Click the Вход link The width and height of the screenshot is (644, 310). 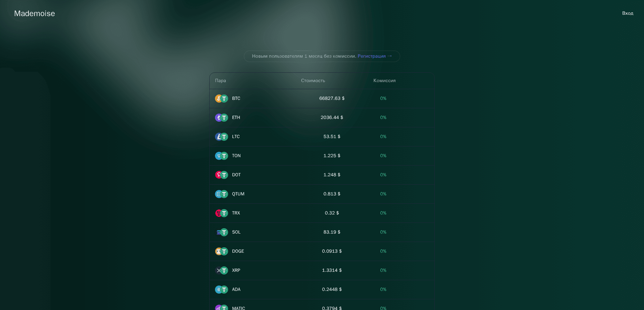628,13
